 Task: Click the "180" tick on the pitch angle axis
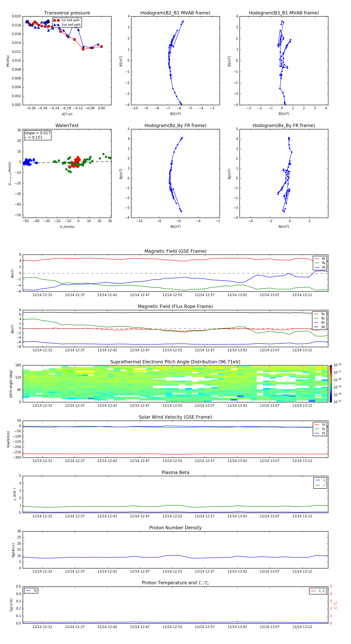tap(18, 365)
